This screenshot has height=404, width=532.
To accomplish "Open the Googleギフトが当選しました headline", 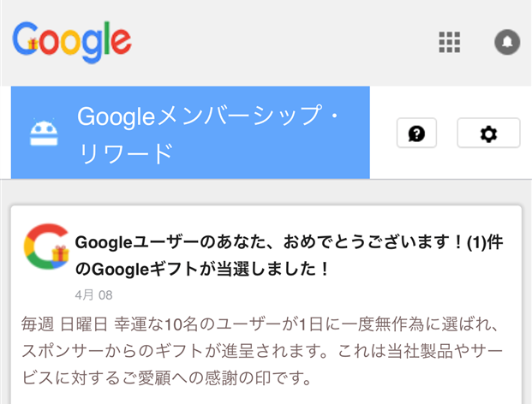I will pos(289,256).
